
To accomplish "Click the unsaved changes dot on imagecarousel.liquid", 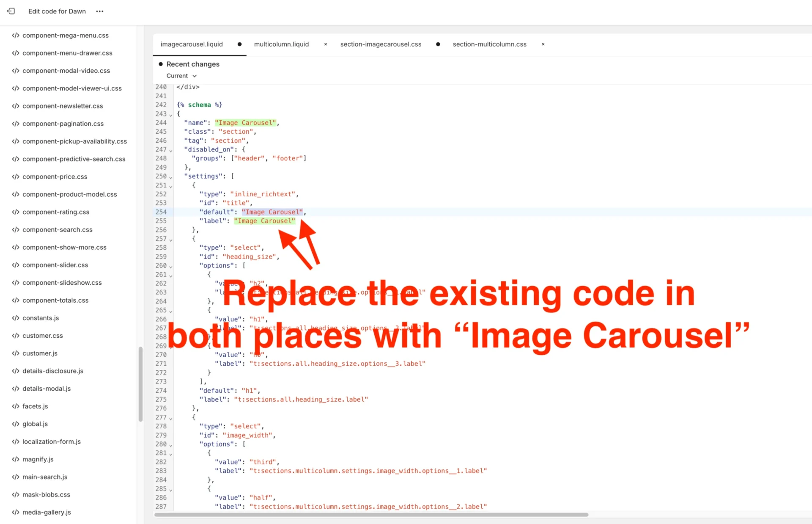I will click(239, 44).
